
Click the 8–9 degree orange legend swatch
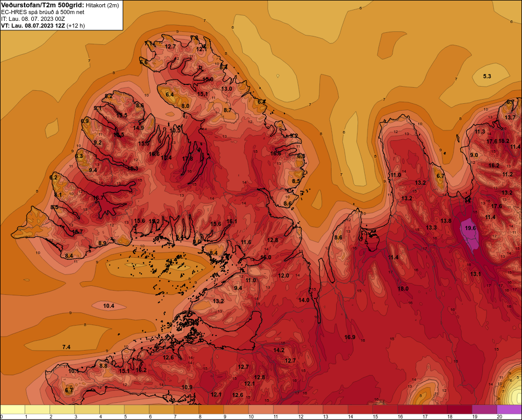(x=211, y=410)
